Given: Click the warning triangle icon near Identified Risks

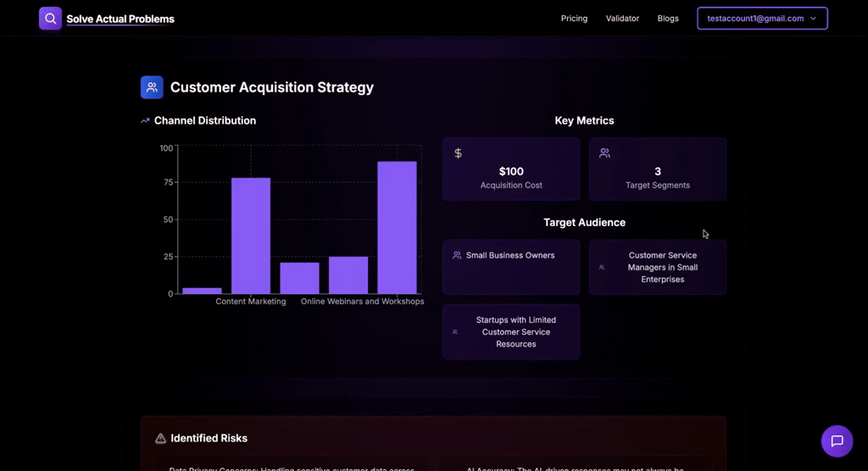Looking at the screenshot, I should coord(160,438).
